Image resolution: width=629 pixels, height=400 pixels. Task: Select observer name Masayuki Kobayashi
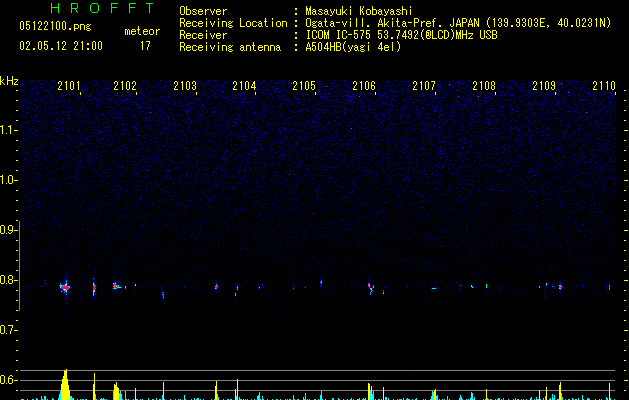click(359, 11)
